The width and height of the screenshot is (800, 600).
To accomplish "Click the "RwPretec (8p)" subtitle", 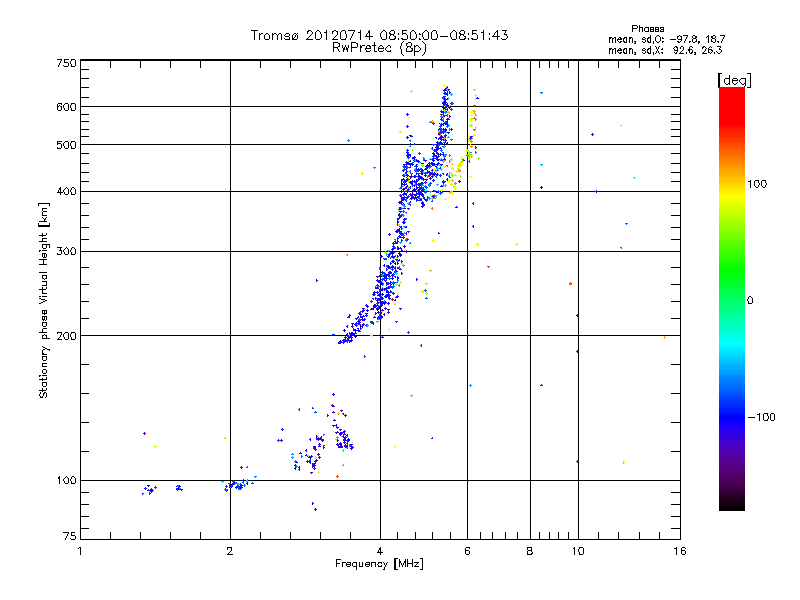I will click(x=379, y=48).
